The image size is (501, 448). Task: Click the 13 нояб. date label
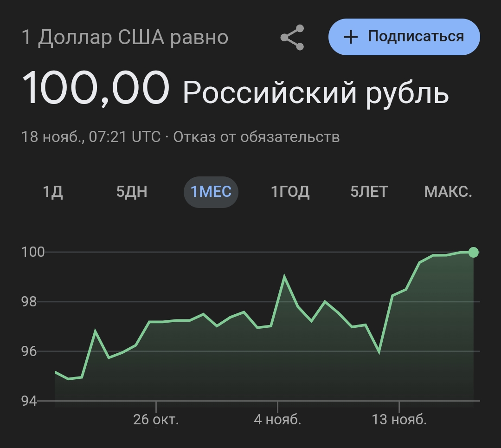pyautogui.click(x=399, y=420)
